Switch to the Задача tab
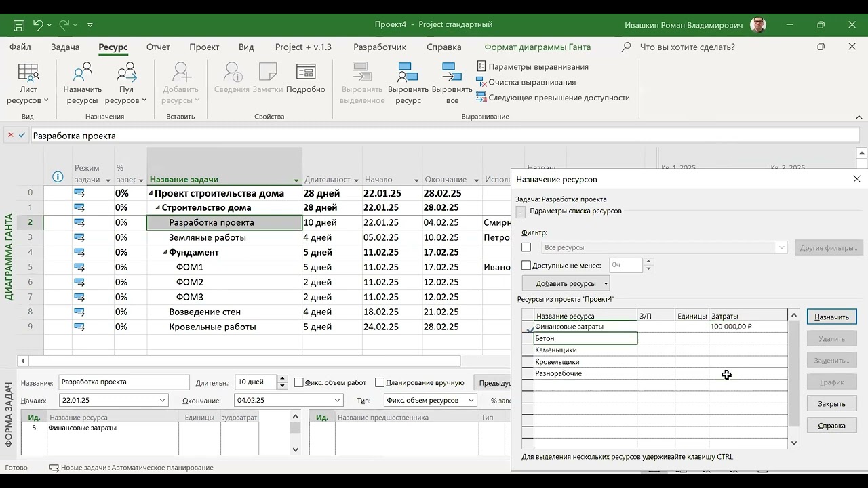 click(65, 47)
